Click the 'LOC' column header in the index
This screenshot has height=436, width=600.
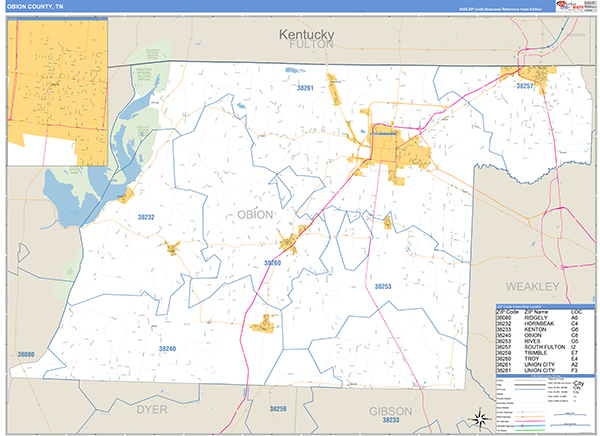[x=576, y=312]
